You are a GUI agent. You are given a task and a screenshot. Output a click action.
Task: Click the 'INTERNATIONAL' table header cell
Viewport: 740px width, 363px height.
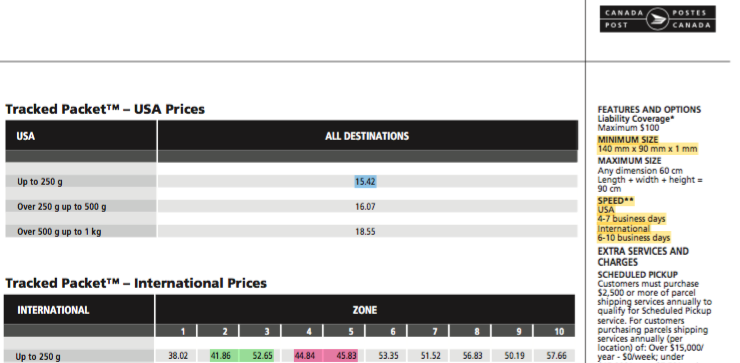[79, 310]
